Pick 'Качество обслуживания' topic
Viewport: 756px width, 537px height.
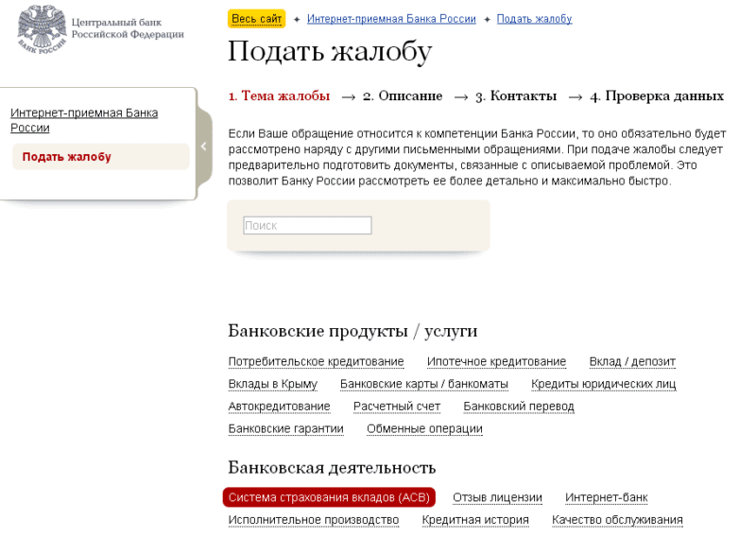point(617,520)
